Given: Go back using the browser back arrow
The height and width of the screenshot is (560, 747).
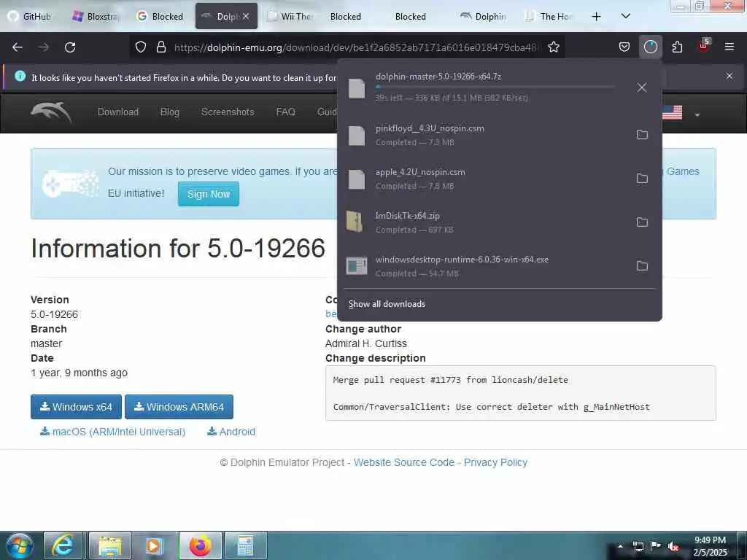Looking at the screenshot, I should pyautogui.click(x=18, y=47).
